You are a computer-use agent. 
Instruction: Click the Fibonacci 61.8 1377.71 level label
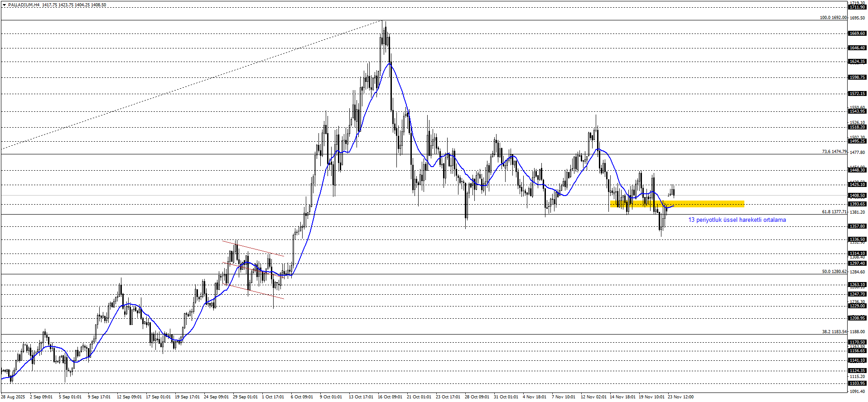(x=834, y=212)
